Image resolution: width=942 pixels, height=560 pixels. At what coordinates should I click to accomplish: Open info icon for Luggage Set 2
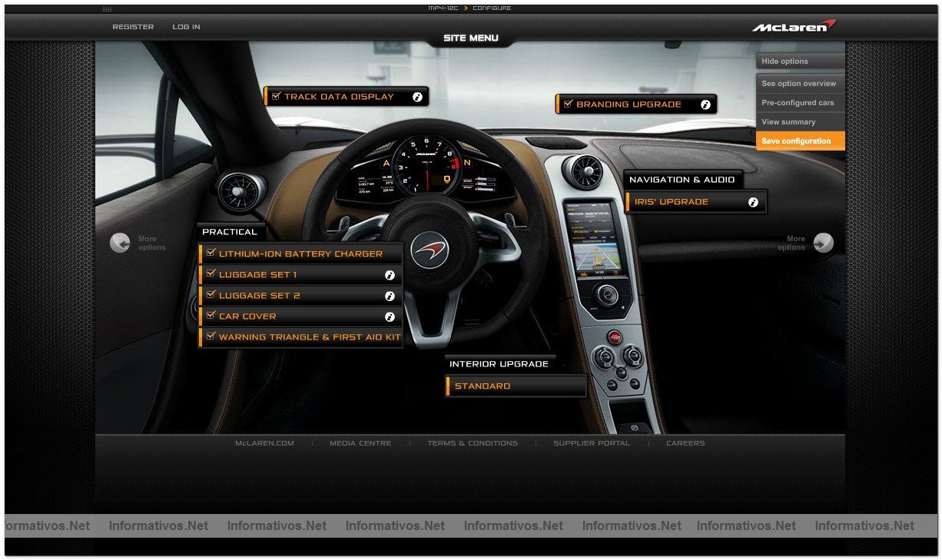coord(390,296)
